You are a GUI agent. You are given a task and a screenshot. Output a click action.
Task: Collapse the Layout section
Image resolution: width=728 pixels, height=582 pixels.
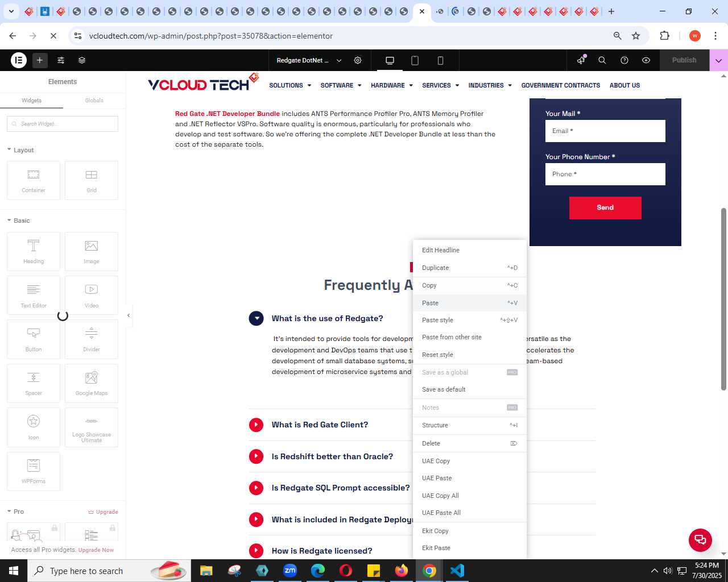click(x=20, y=150)
